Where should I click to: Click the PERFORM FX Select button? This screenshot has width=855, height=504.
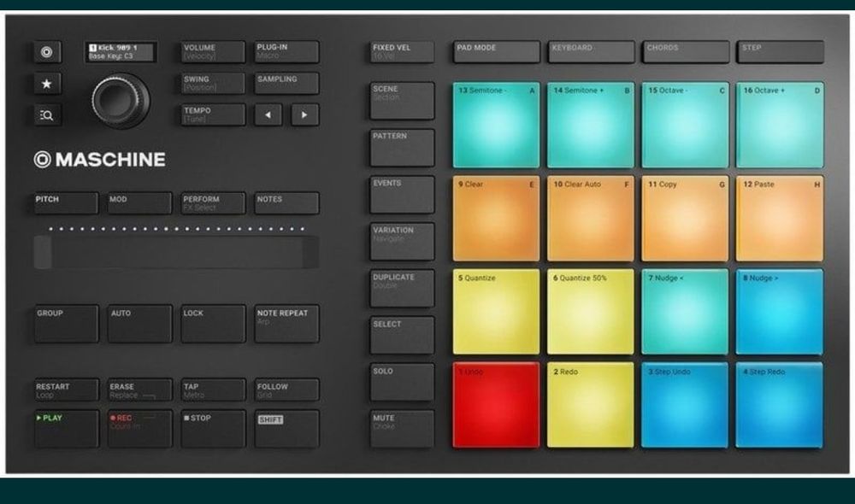click(x=213, y=203)
